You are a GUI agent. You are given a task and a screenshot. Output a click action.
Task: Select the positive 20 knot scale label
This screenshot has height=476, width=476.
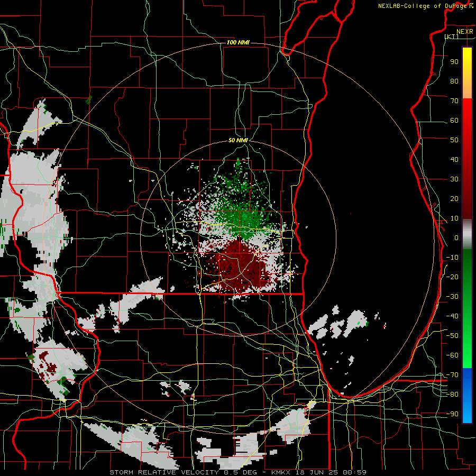pyautogui.click(x=454, y=199)
